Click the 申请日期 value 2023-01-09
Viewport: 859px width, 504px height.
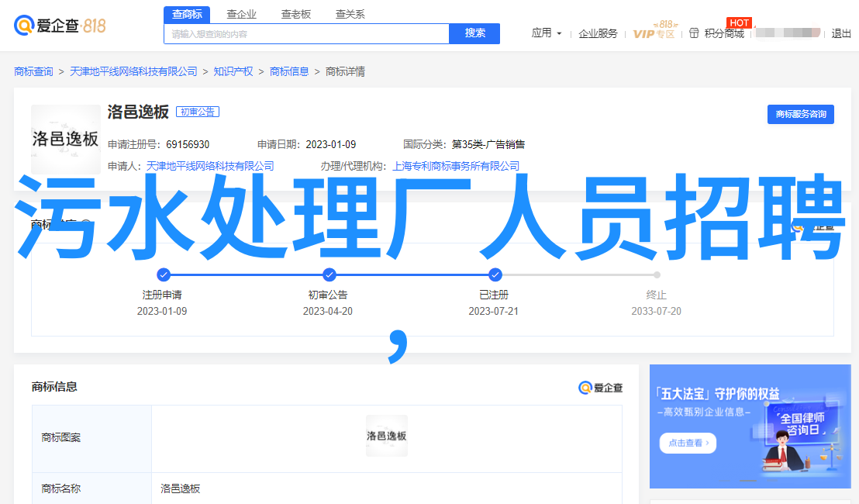331,145
